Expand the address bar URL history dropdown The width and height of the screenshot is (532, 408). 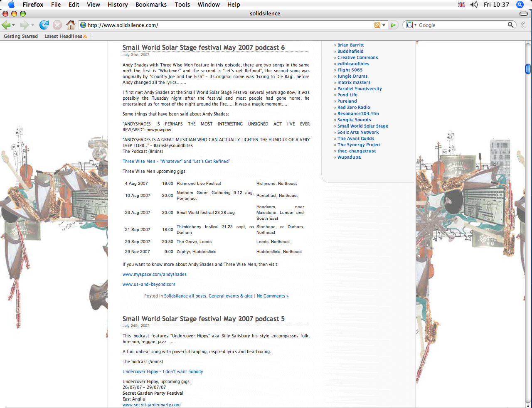tap(384, 25)
